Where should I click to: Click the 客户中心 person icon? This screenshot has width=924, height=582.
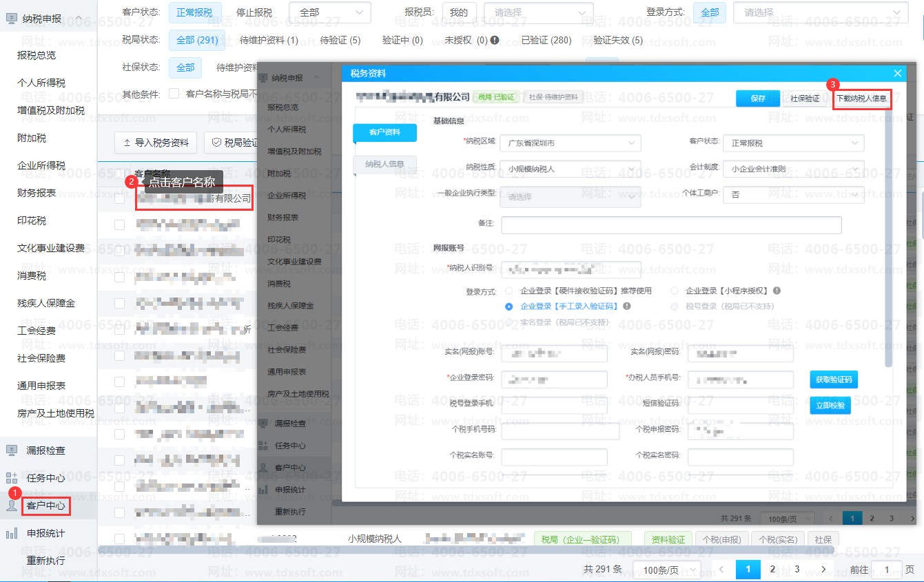(12, 506)
